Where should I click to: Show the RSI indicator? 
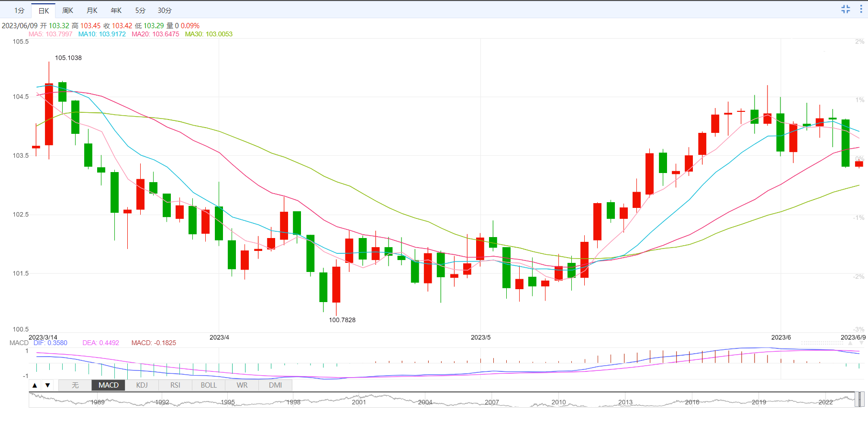point(175,385)
